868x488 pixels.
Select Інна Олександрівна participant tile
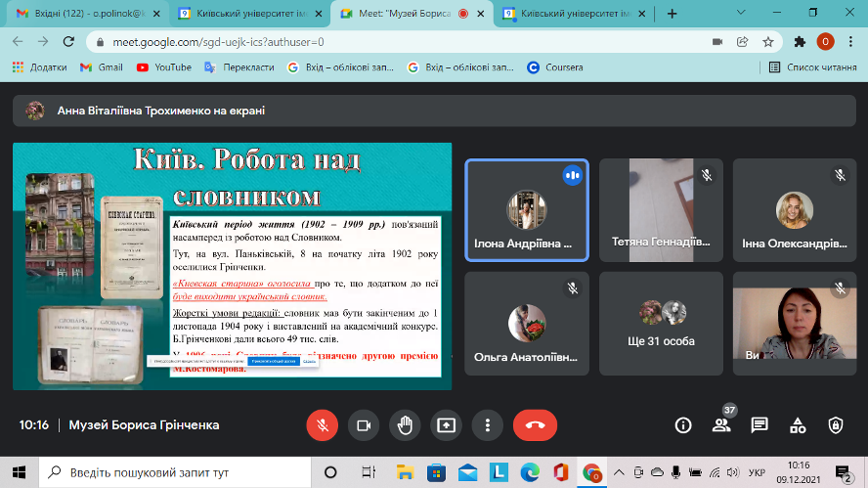coord(795,210)
